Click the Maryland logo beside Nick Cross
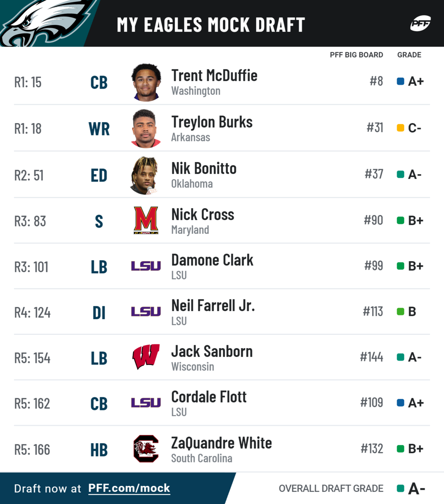 coord(146,220)
